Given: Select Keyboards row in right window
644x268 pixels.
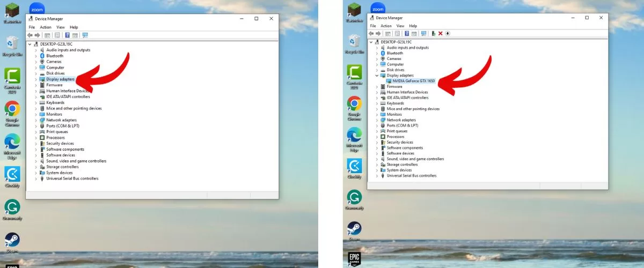Looking at the screenshot, I should 392,103.
